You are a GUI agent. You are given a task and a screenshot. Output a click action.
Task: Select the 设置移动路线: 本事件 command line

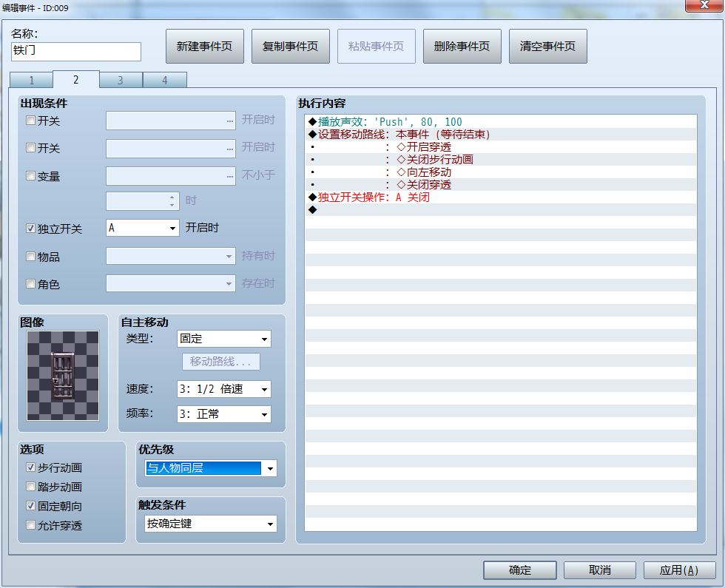click(501, 134)
